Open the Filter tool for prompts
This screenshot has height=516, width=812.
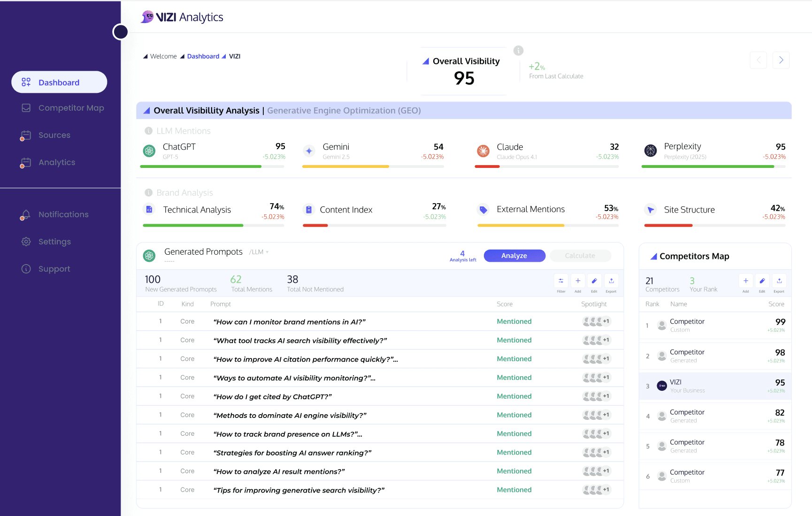tap(561, 281)
